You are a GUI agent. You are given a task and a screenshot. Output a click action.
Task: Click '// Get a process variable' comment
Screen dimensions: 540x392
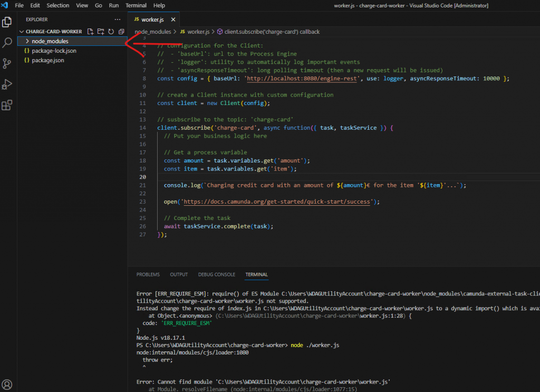click(x=205, y=152)
